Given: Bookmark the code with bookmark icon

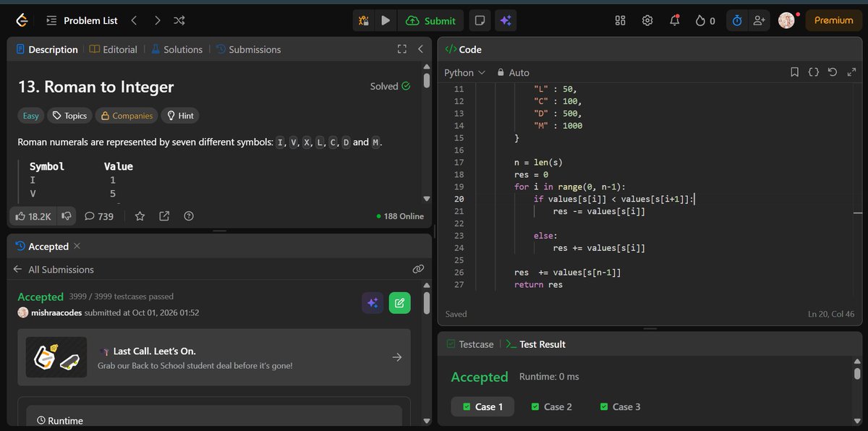Looking at the screenshot, I should pyautogui.click(x=794, y=72).
